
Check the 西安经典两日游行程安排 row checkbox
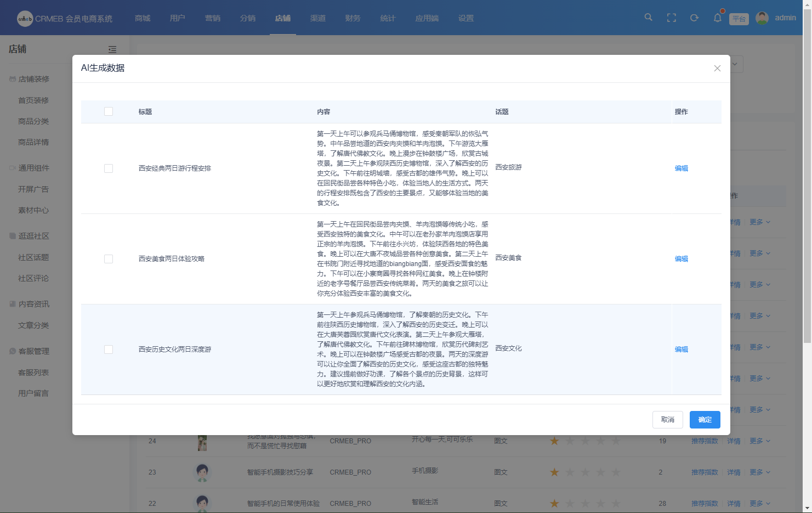tap(109, 168)
